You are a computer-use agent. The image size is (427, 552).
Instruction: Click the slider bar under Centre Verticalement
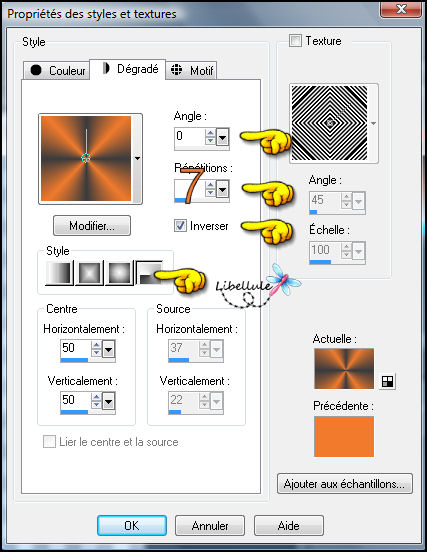[88, 412]
